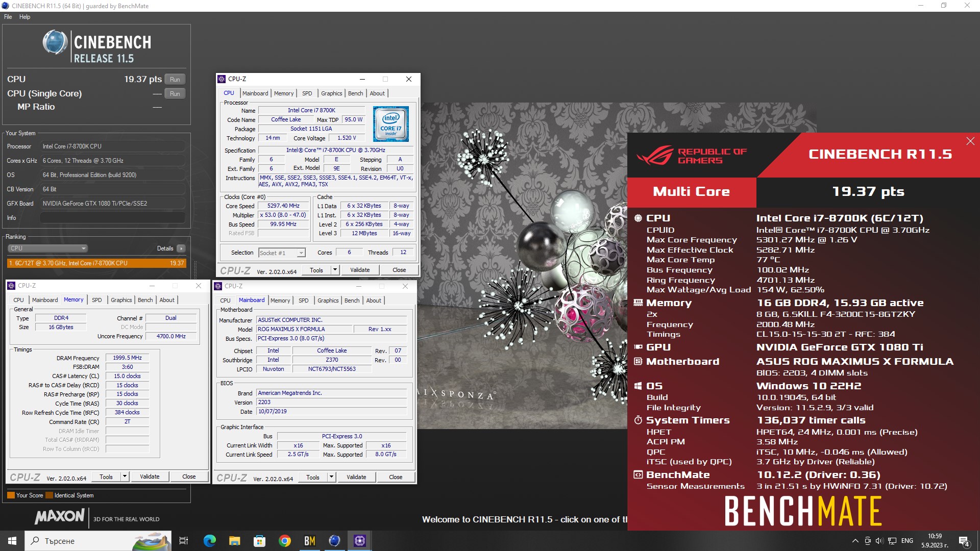Screen dimensions: 980x551
Task: Run the CPU Single Core benchmark
Action: coord(175,94)
